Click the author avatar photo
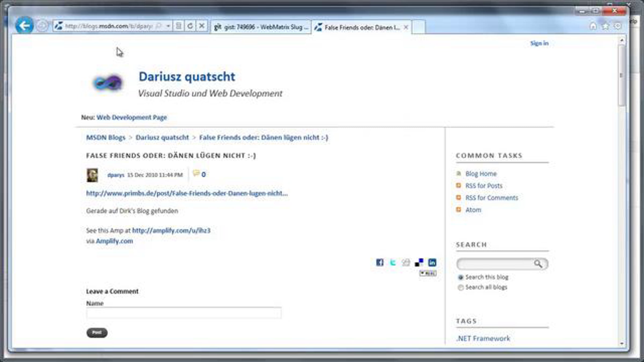This screenshot has width=644, height=362. 92,175
